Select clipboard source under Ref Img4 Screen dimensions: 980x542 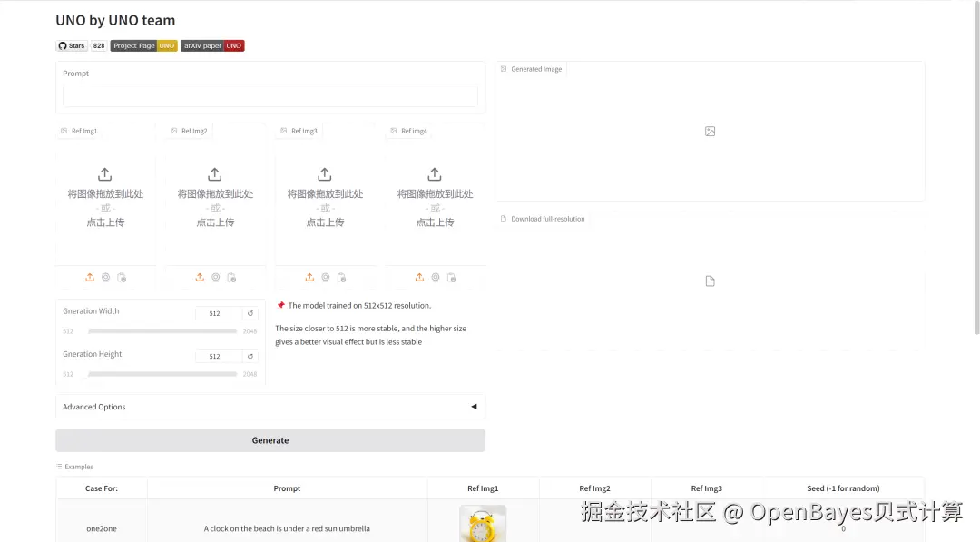pos(451,277)
